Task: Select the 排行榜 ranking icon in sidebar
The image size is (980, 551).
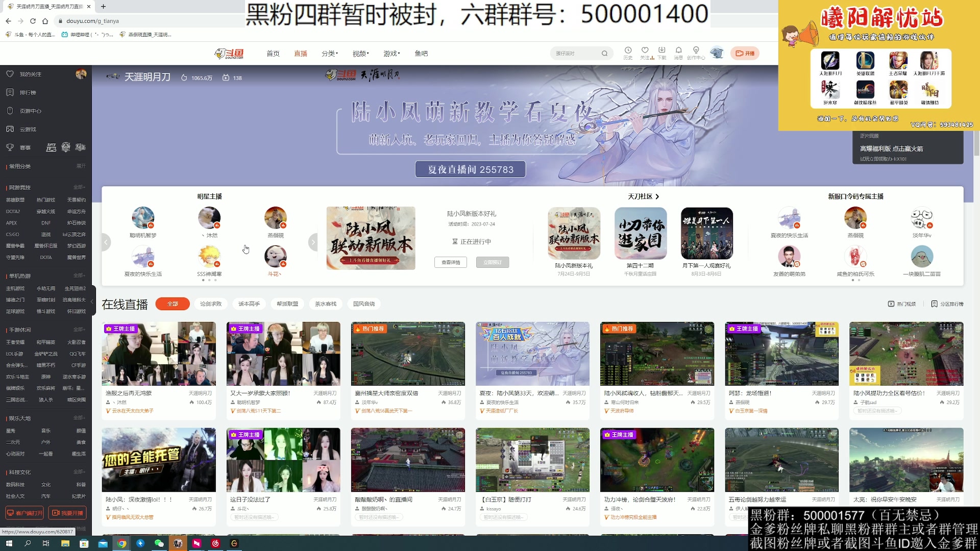Action: [10, 92]
